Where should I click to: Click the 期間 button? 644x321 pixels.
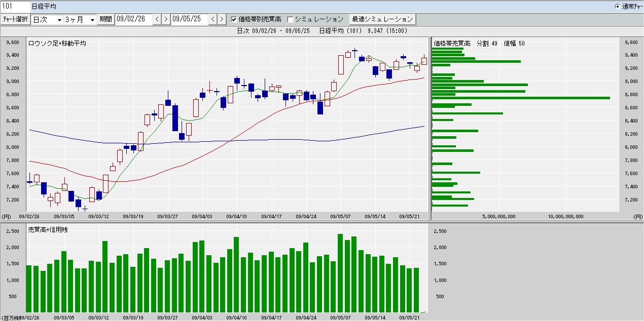pyautogui.click(x=106, y=19)
